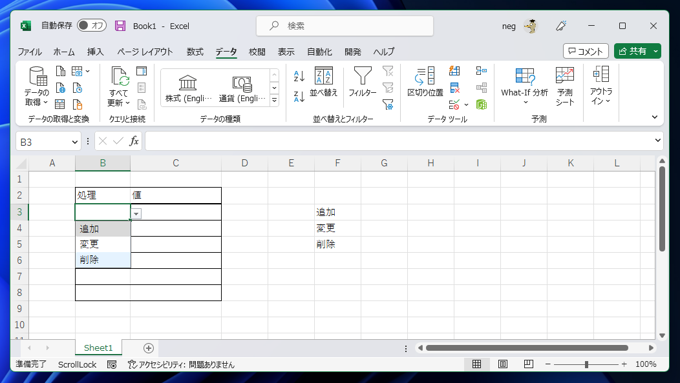Click the Share button
Screen dimensions: 680x383
(632, 51)
